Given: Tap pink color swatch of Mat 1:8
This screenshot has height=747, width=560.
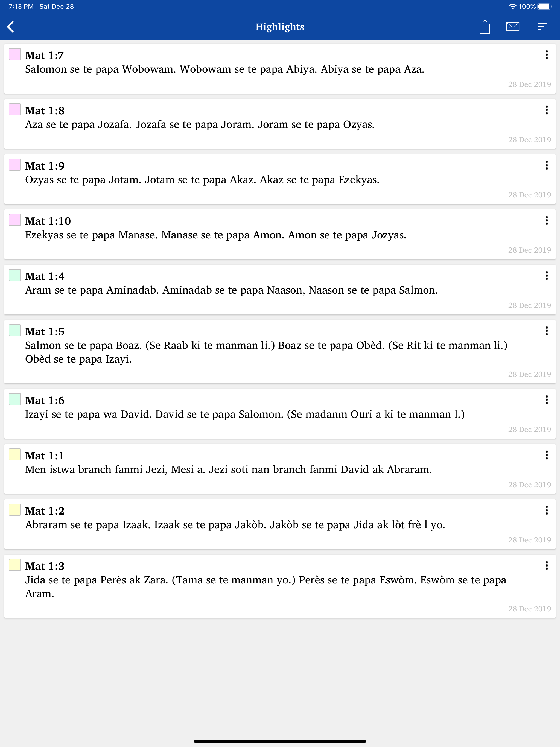Looking at the screenshot, I should coord(15,109).
